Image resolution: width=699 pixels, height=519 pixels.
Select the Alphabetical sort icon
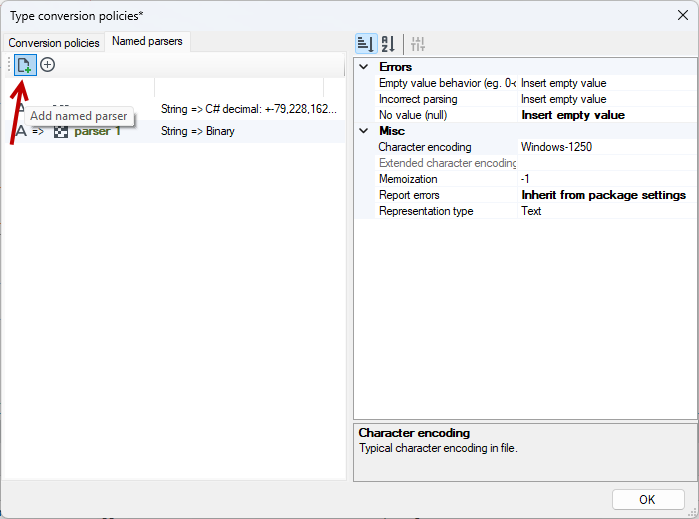388,44
